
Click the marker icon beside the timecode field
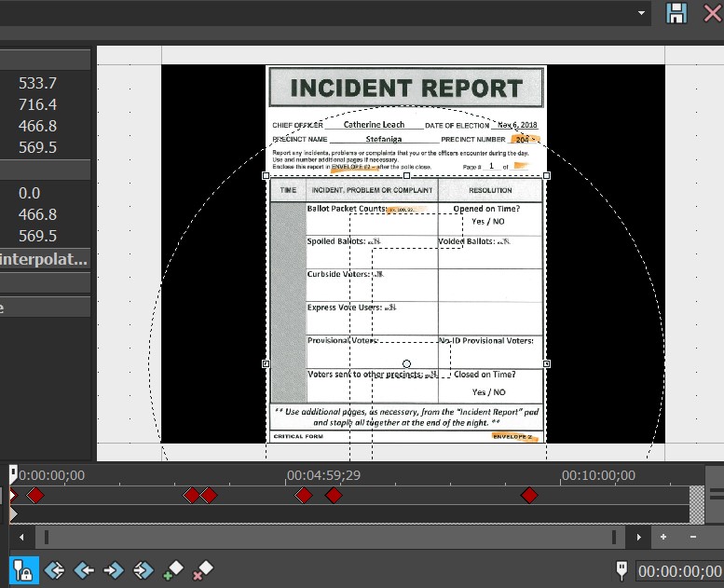pos(622,571)
